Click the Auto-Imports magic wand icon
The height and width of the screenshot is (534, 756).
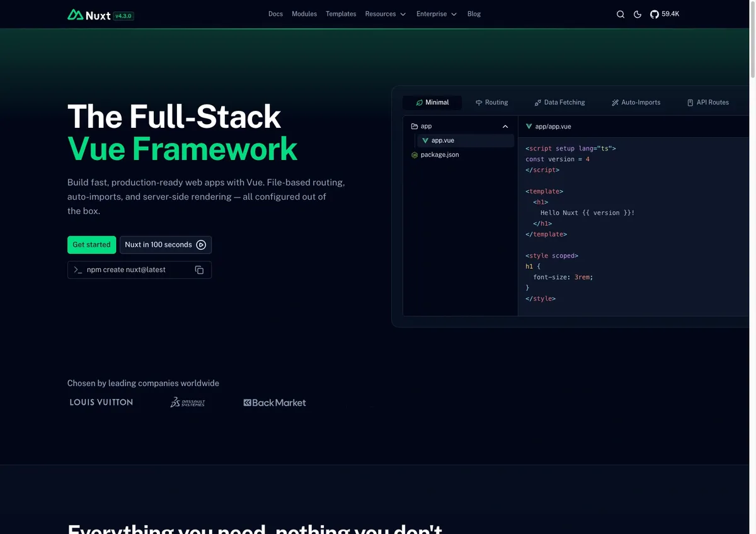coord(615,103)
